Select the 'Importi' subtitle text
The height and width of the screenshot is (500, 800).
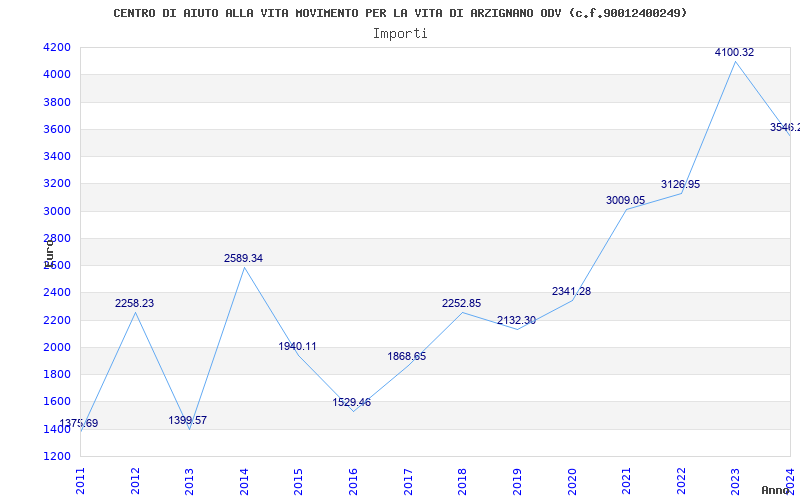[x=400, y=34]
